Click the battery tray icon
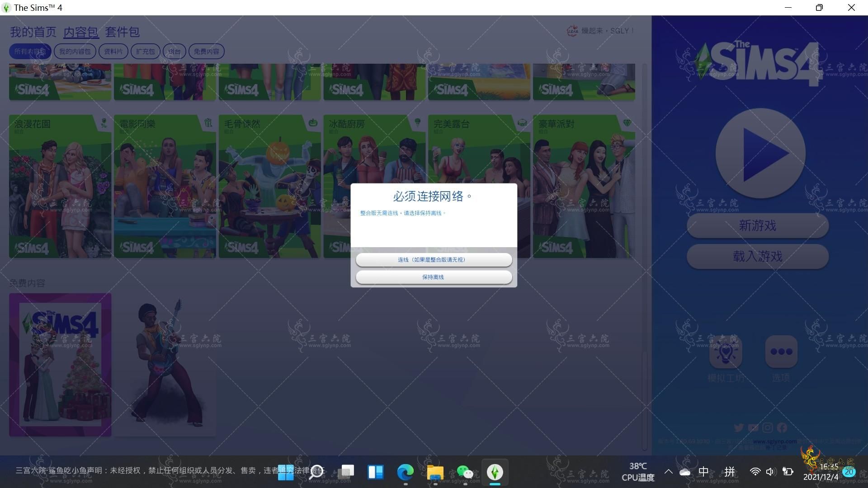Viewport: 868px width, 488px height. [788, 472]
